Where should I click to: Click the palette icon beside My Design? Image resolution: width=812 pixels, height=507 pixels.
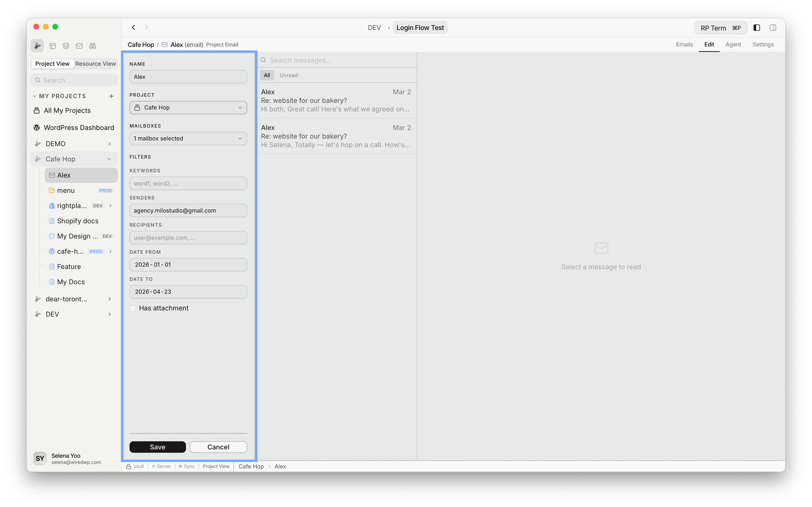pyautogui.click(x=52, y=236)
